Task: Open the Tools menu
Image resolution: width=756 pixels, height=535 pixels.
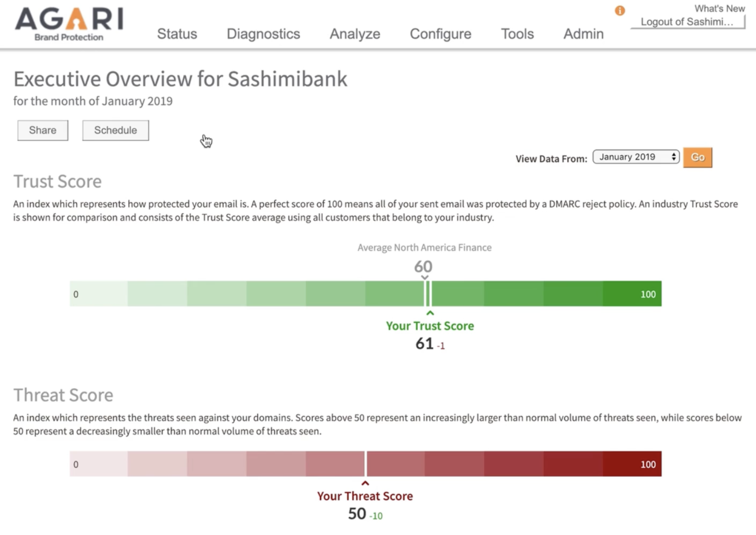Action: pos(517,34)
